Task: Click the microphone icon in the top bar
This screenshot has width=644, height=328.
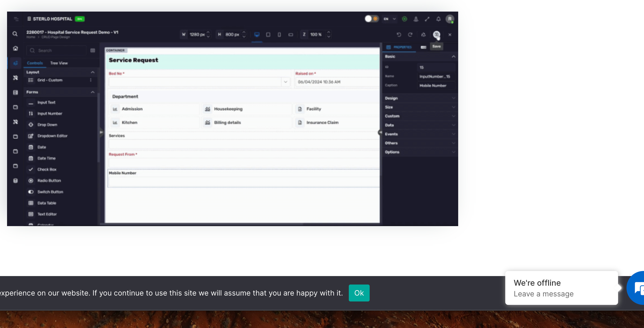Action: [416, 19]
